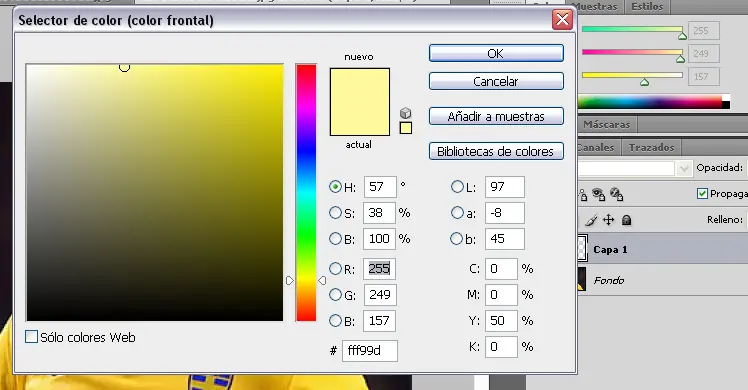Click the Color panel G field showing 249
The height and width of the screenshot is (390, 748).
click(704, 53)
